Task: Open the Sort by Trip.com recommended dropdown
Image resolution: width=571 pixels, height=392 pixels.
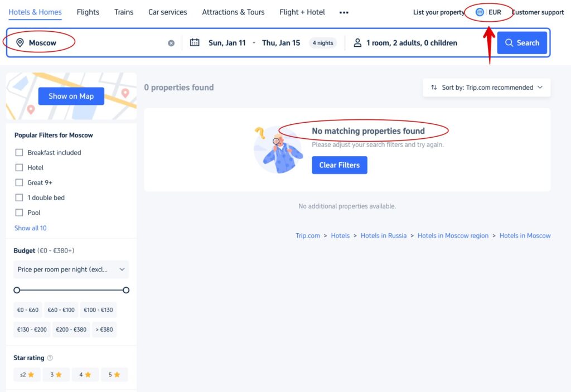Action: click(486, 87)
